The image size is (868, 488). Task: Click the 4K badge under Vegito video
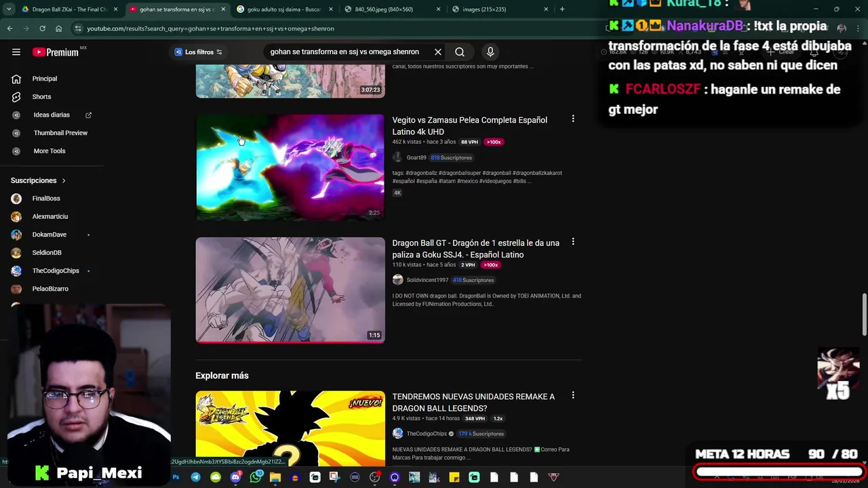point(397,193)
